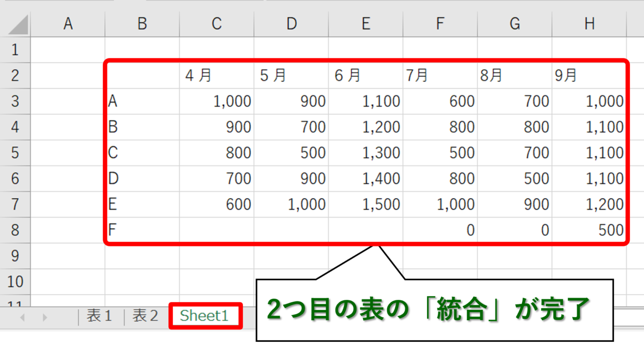Click cell E7 showing 1,500
644x344 pixels.
click(366, 204)
